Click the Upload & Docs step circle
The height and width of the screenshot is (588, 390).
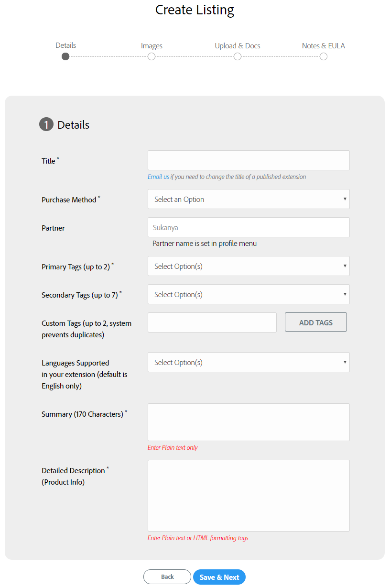(238, 56)
